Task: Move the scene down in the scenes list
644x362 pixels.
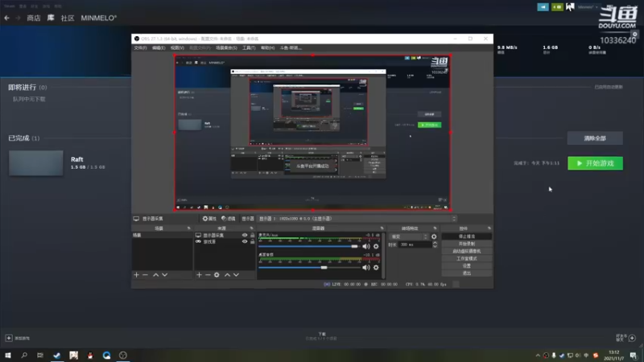Action: click(165, 274)
